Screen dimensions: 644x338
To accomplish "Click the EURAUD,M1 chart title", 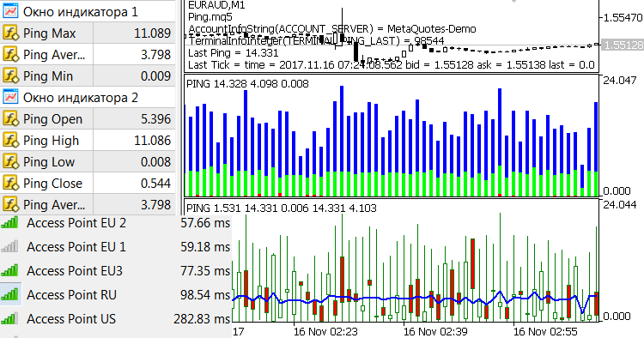I will (x=216, y=5).
